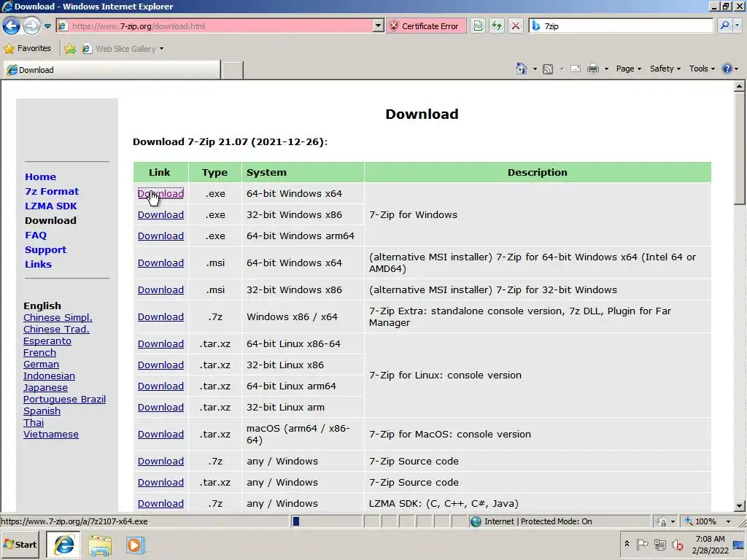747x560 pixels.
Task: Download the LZMA SDK .7z file
Action: (x=160, y=503)
